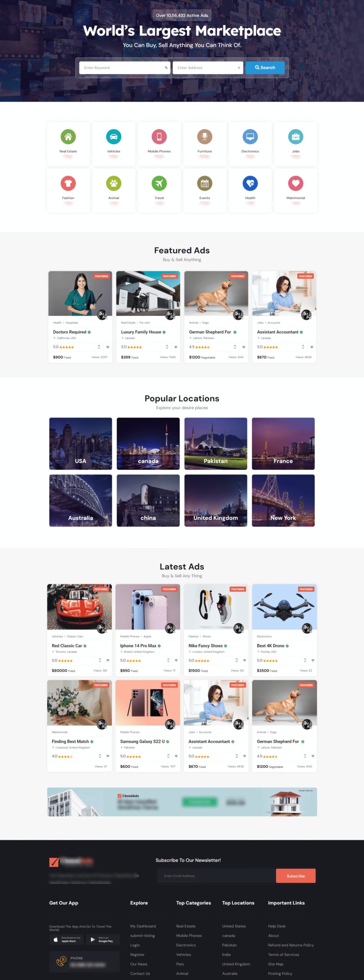This screenshot has height=980, width=364.
Task: Toggle heart on Red Classic Car ad
Action: (x=108, y=660)
